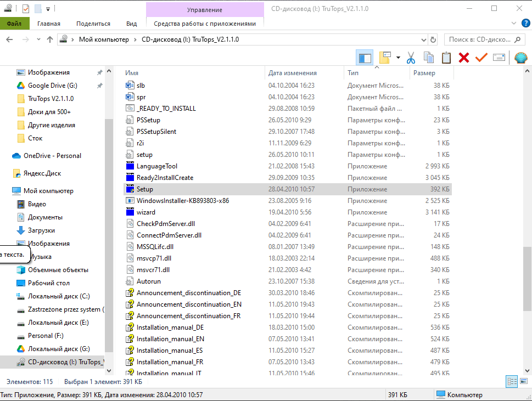Select the Autorun setup info file
This screenshot has height=401, width=532.
[x=288, y=281]
